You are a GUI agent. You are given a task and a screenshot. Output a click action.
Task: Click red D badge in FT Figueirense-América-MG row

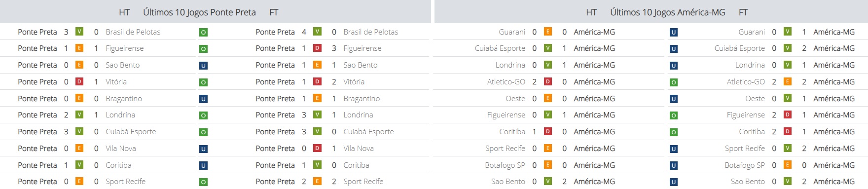pos(788,114)
